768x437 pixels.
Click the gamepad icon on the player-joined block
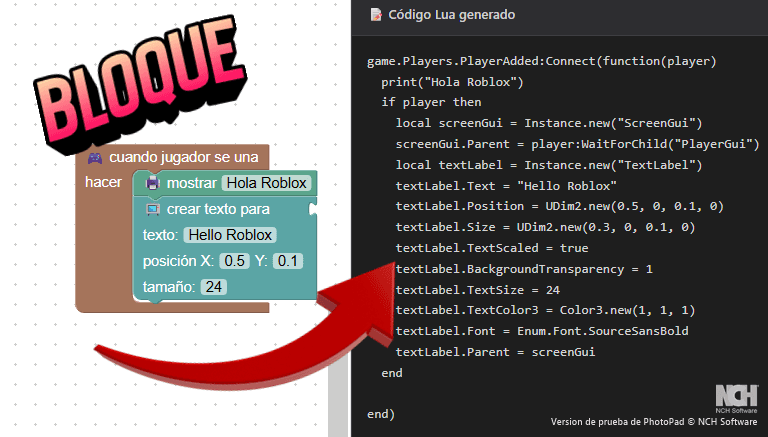95,158
